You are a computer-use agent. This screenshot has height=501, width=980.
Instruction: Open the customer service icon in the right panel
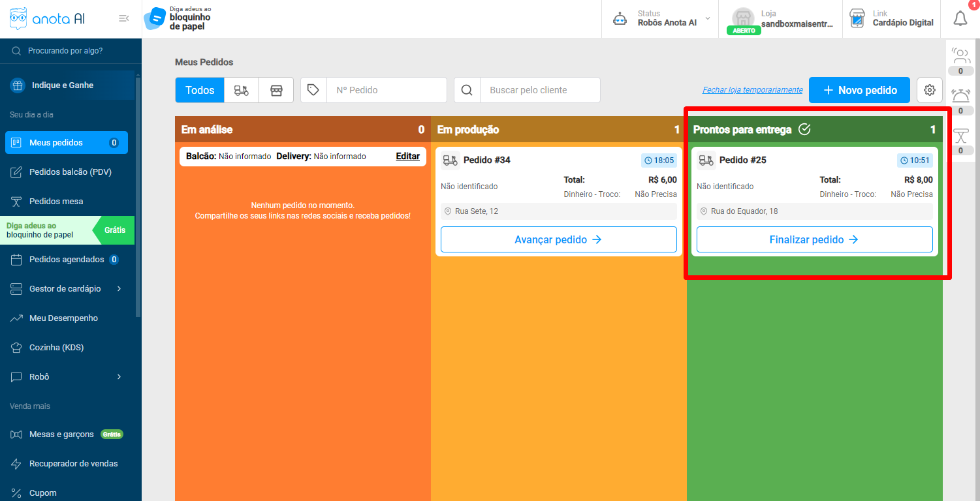960,55
